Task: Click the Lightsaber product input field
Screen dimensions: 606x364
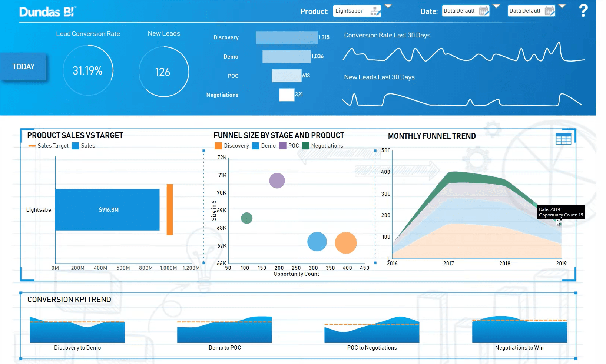Action: [x=350, y=11]
